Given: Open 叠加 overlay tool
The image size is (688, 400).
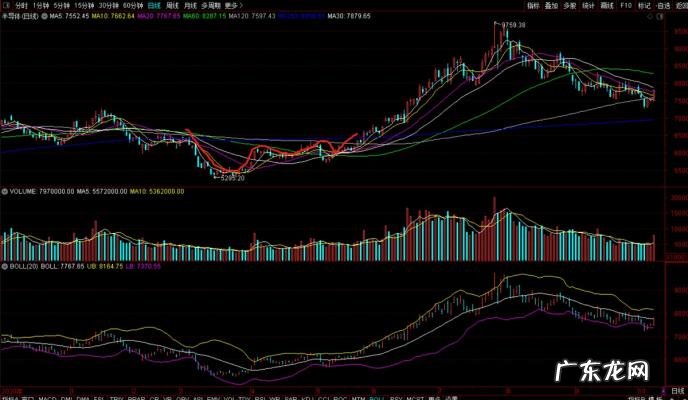Looking at the screenshot, I should (551, 5).
